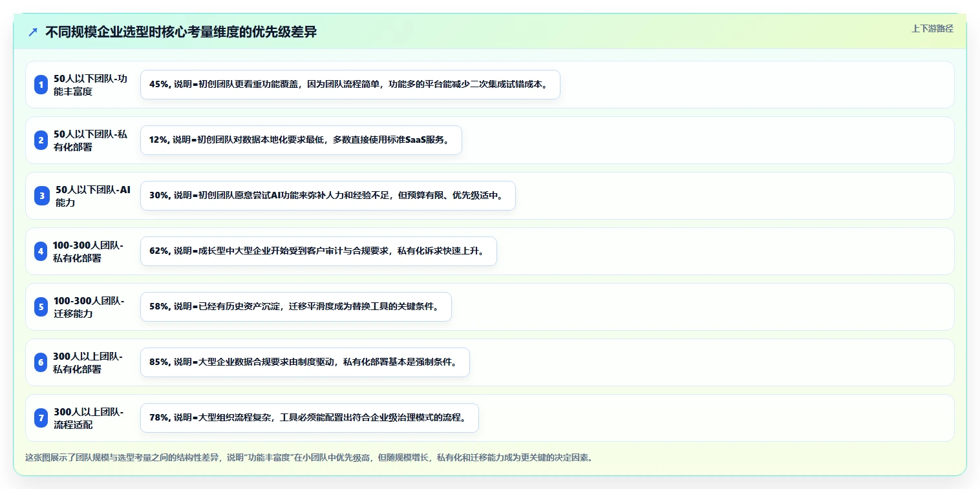The image size is (980, 489).
Task: Click the label 300人以上团队-私有化部署
Action: [x=88, y=362]
